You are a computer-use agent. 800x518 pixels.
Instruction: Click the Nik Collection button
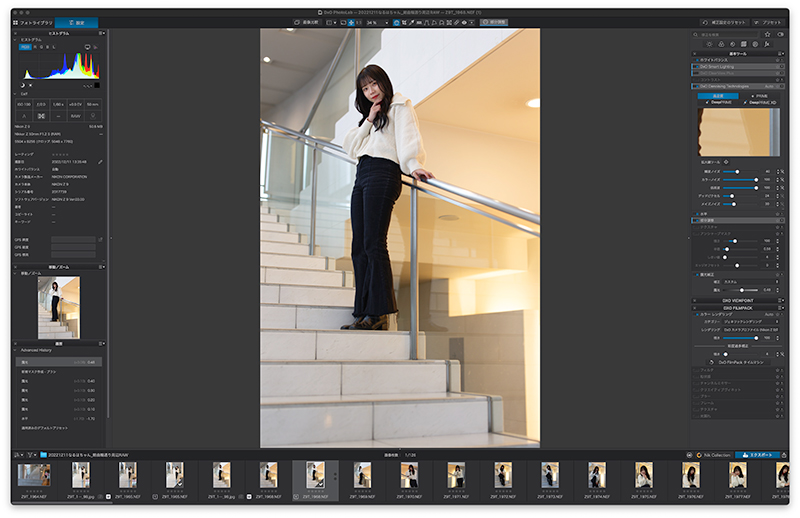(713, 455)
